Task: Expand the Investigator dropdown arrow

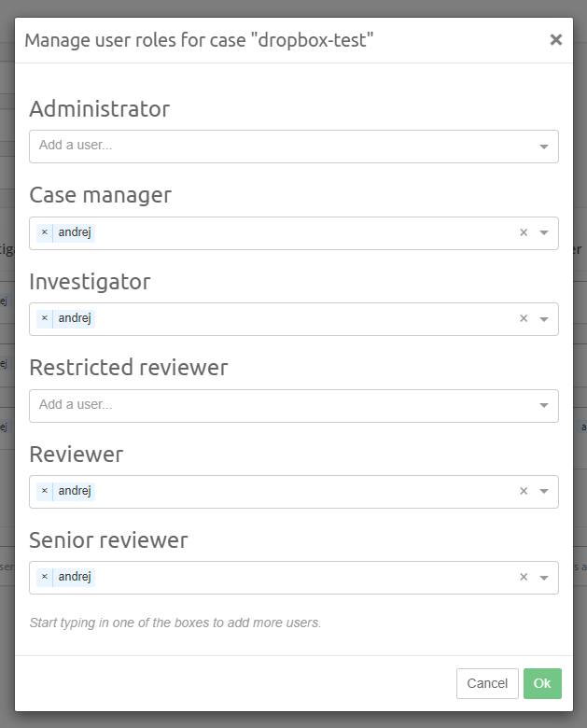Action: point(544,319)
